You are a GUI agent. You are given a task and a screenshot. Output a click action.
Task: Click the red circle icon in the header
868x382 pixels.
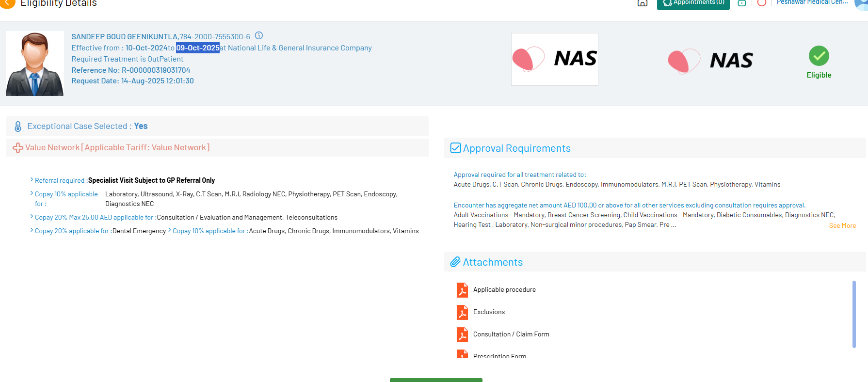[x=762, y=3]
